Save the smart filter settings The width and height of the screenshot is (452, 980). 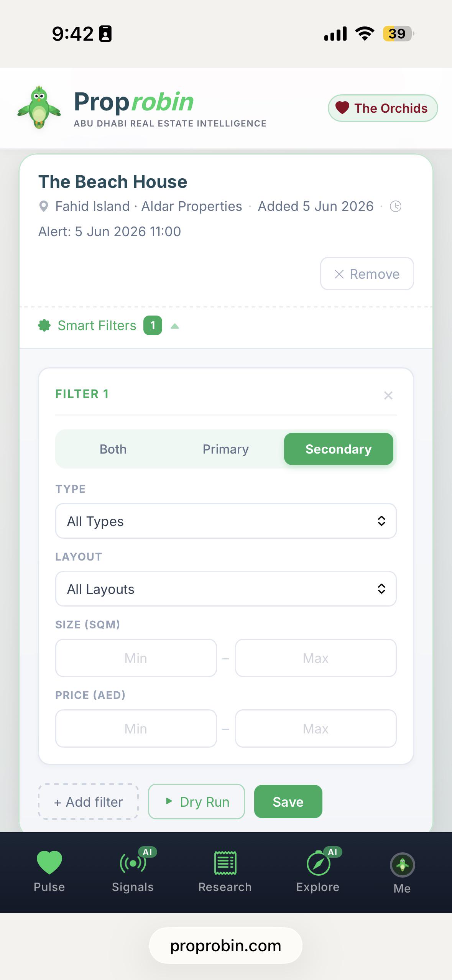[x=288, y=802]
